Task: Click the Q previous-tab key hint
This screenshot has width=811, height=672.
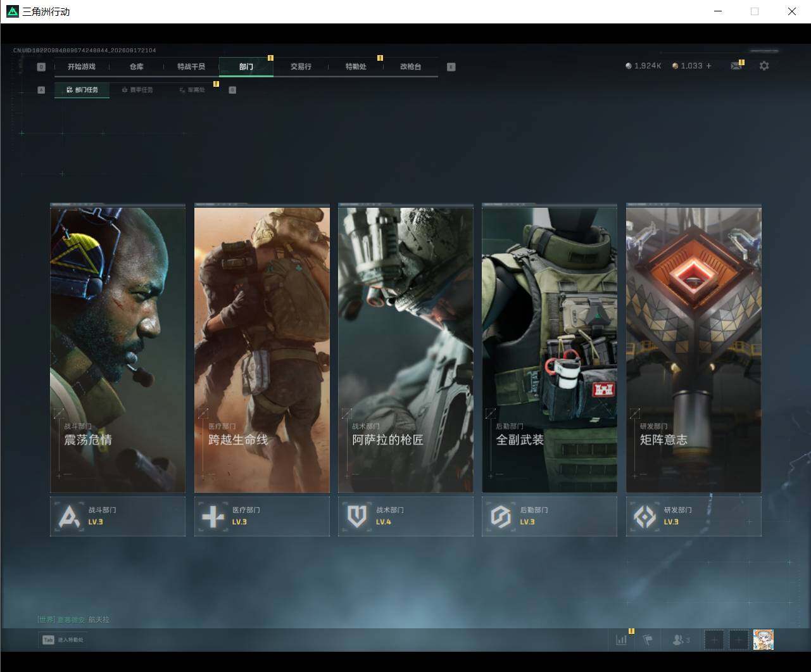Action: 41,67
